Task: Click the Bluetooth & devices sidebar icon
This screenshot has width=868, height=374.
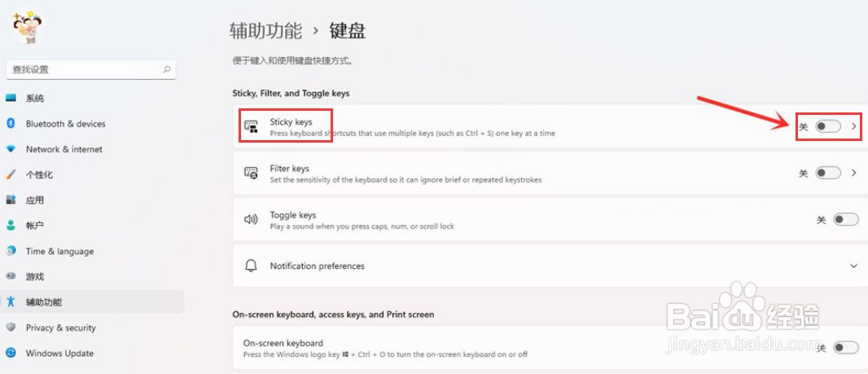Action: click(x=11, y=124)
